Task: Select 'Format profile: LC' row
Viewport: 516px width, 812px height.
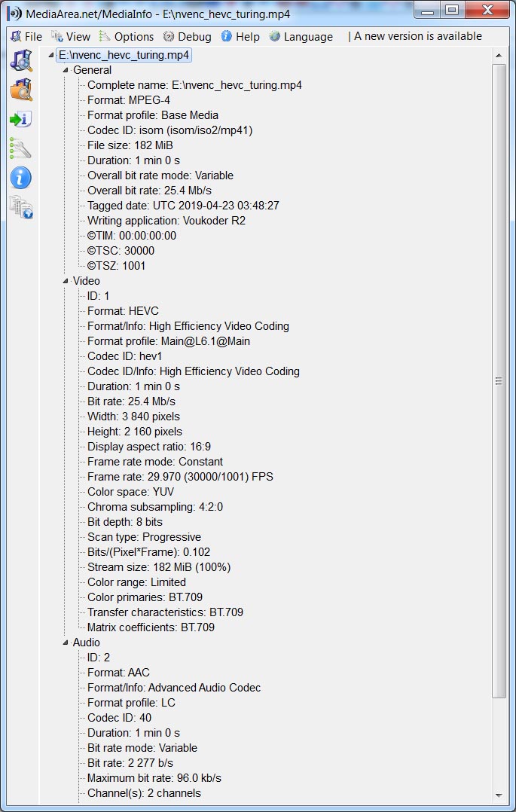Action: coord(131,702)
